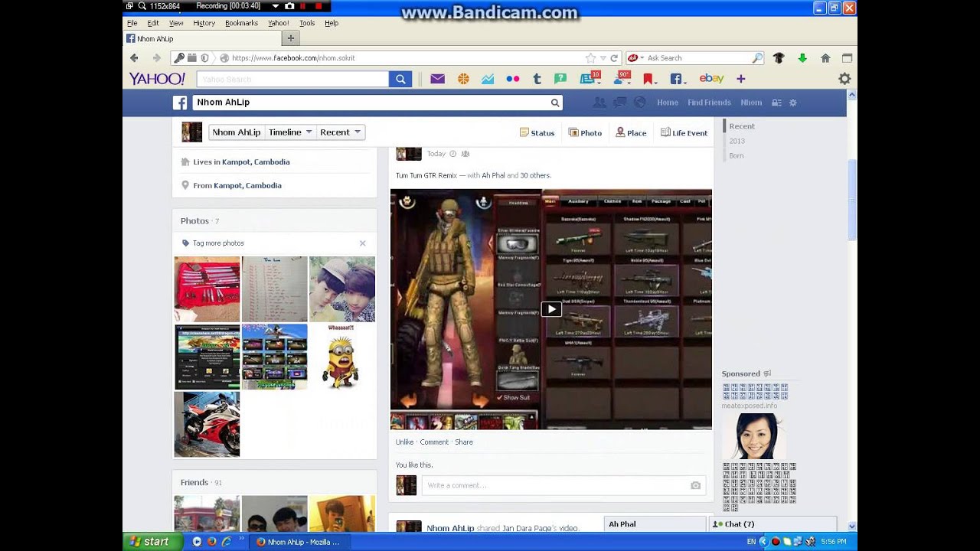Open the Edit menu
Screen dimensions: 980x551
(153, 23)
